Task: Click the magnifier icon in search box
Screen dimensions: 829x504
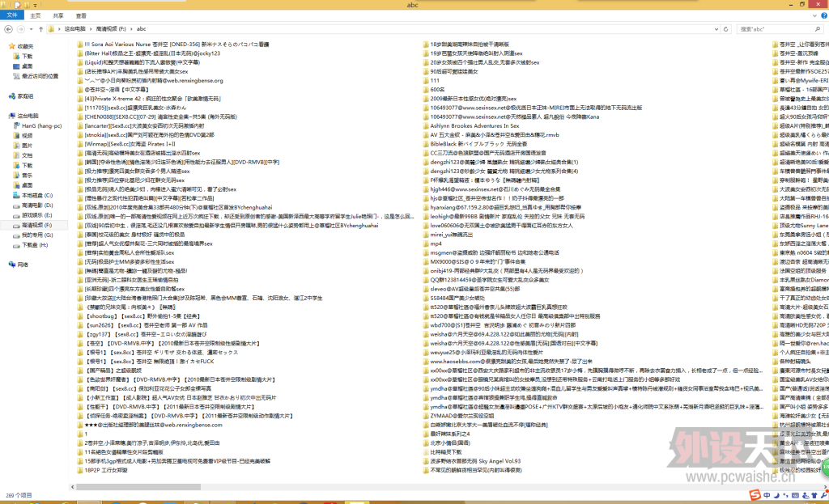Action: click(x=818, y=29)
